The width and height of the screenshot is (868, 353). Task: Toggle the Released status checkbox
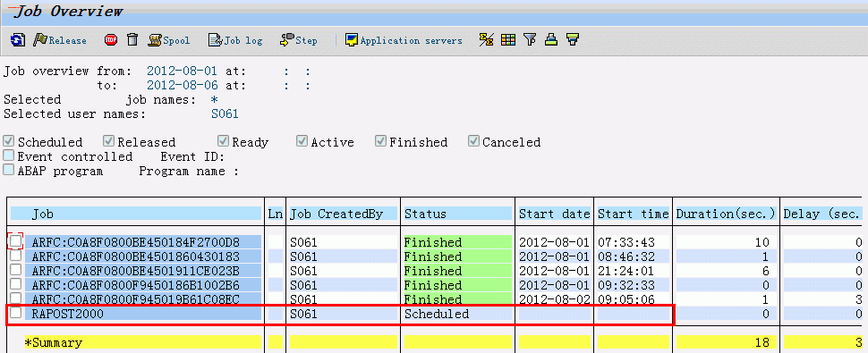[x=108, y=141]
